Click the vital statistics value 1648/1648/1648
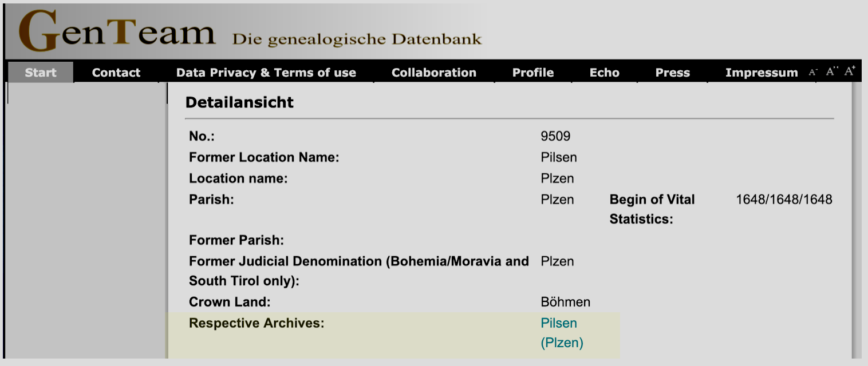 784,200
